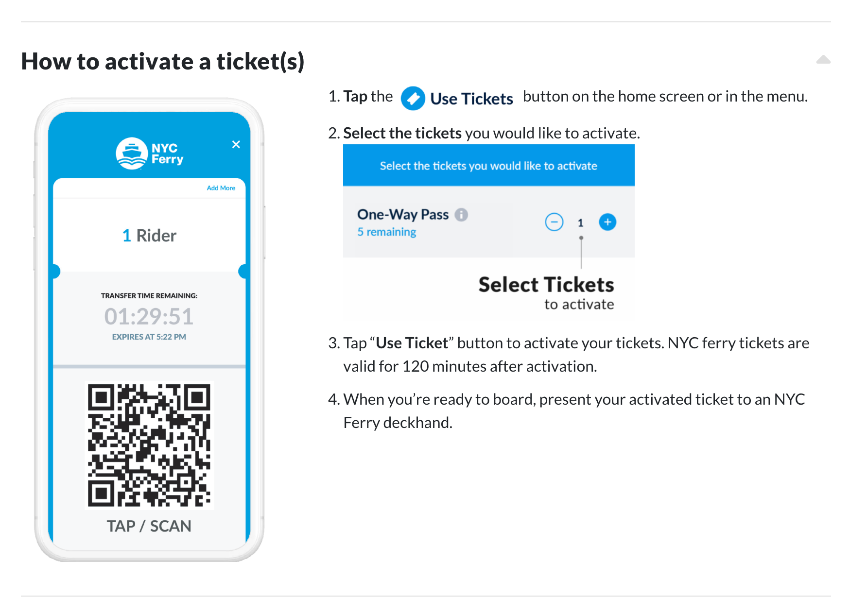Increase ticket count with plus button

pos(607,222)
